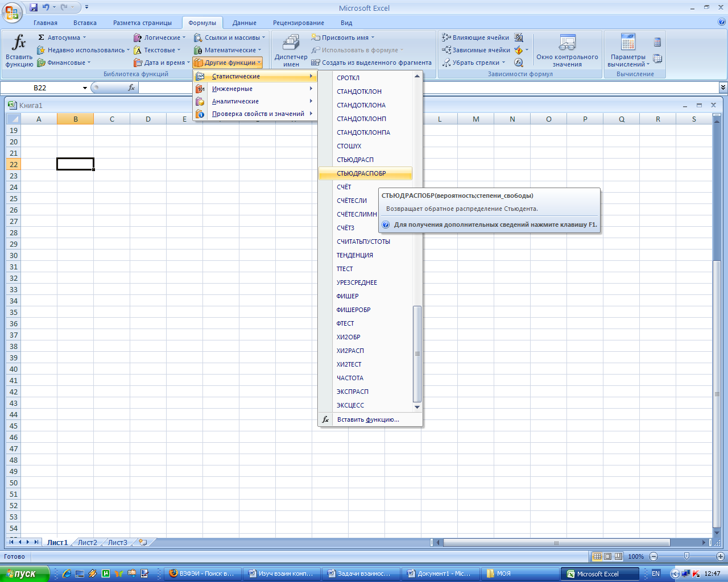Open the Разметка страницы tab
This screenshot has height=582, width=728.
[142, 23]
